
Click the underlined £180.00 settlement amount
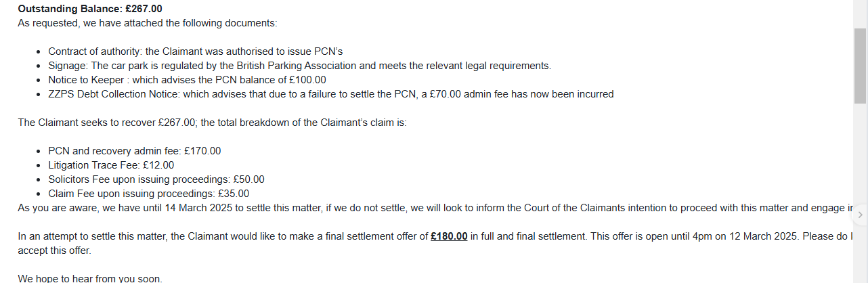click(x=449, y=236)
